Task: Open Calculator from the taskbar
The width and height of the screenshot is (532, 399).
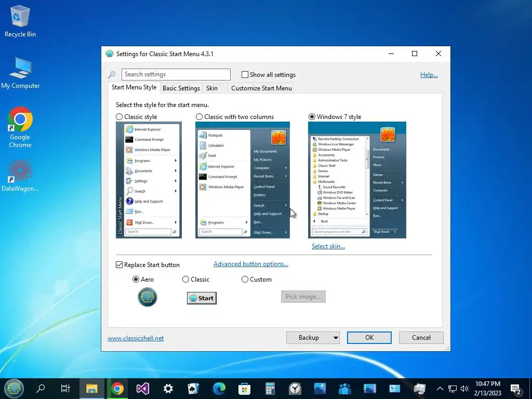Action: coord(270,389)
